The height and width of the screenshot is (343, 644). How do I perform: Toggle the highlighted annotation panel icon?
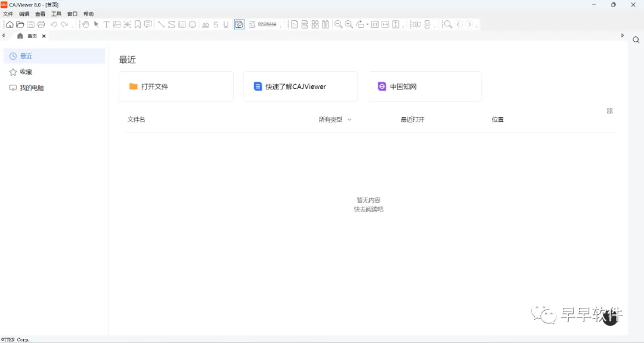pyautogui.click(x=239, y=24)
